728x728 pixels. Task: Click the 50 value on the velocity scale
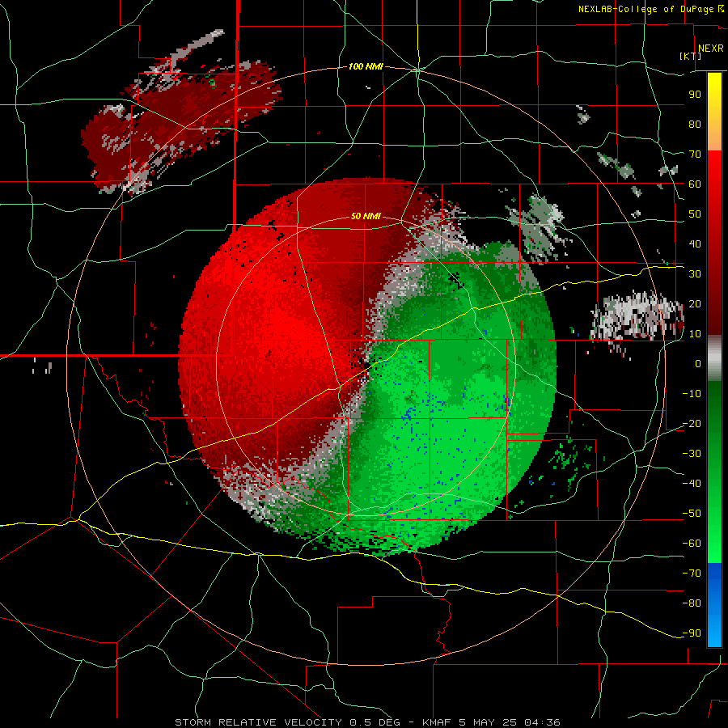[695, 214]
